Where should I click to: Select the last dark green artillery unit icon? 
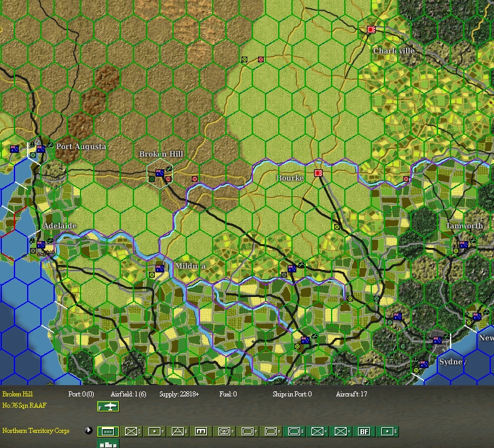[388, 431]
